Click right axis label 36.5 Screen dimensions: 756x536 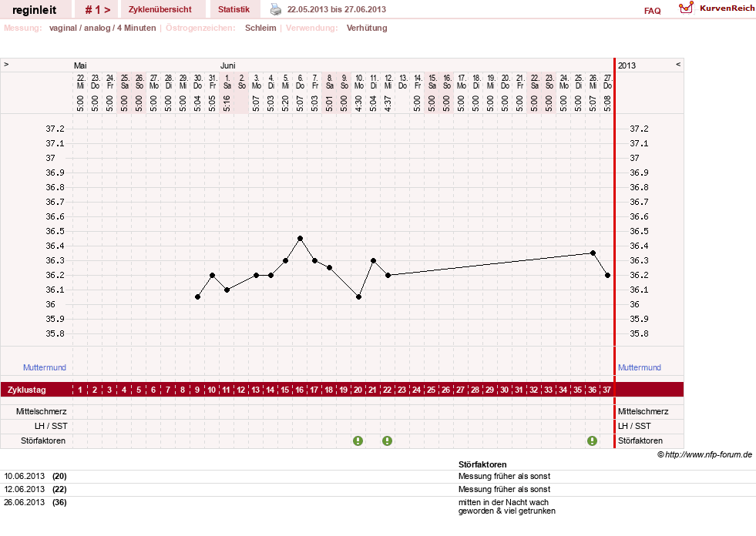[x=639, y=231]
